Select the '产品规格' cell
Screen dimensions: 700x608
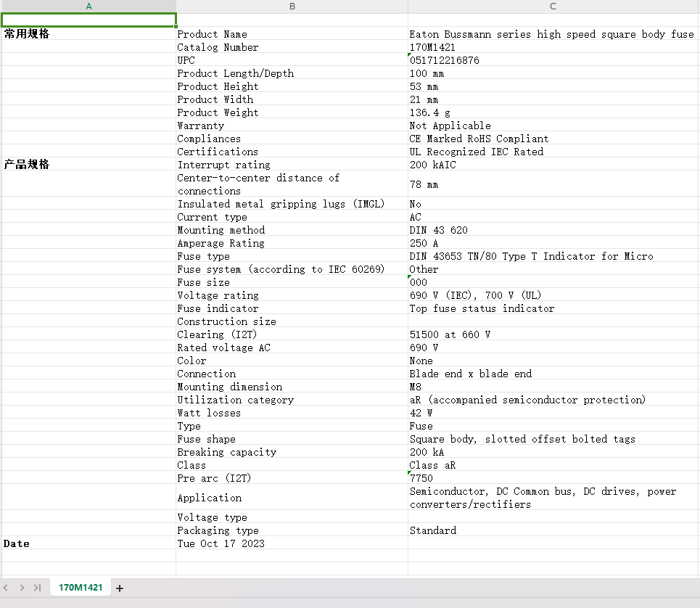click(88, 164)
